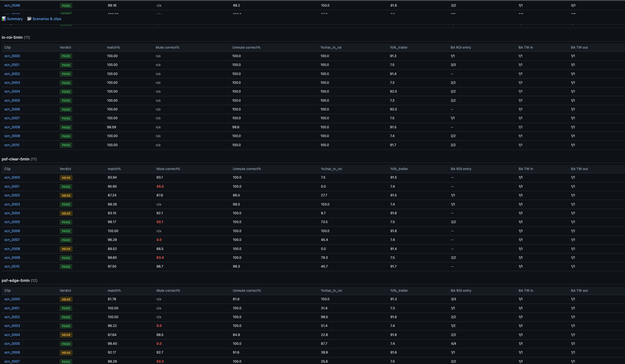The image size is (625, 364).
Task: Open scn_0003 in the psf-edge-5min table
Action: point(12,326)
